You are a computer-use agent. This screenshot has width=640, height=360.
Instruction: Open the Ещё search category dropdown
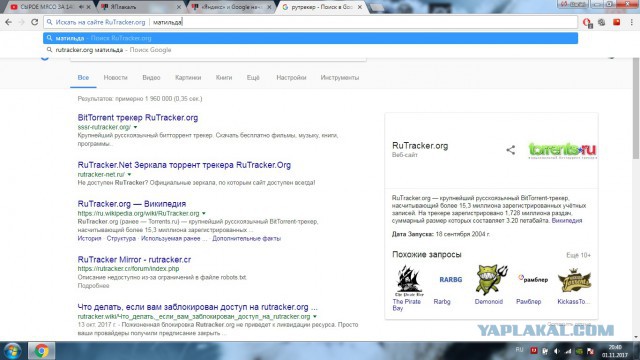253,78
